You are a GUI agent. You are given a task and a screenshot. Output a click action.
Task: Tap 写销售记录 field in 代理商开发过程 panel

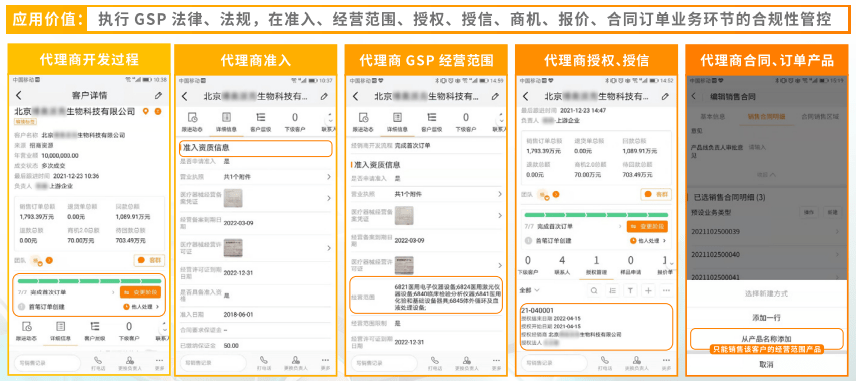pos(46,363)
